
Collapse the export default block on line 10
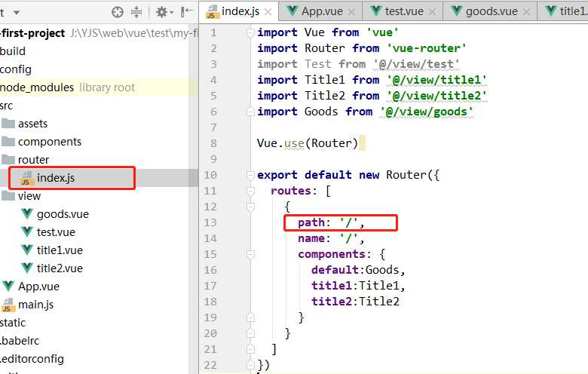click(x=250, y=175)
